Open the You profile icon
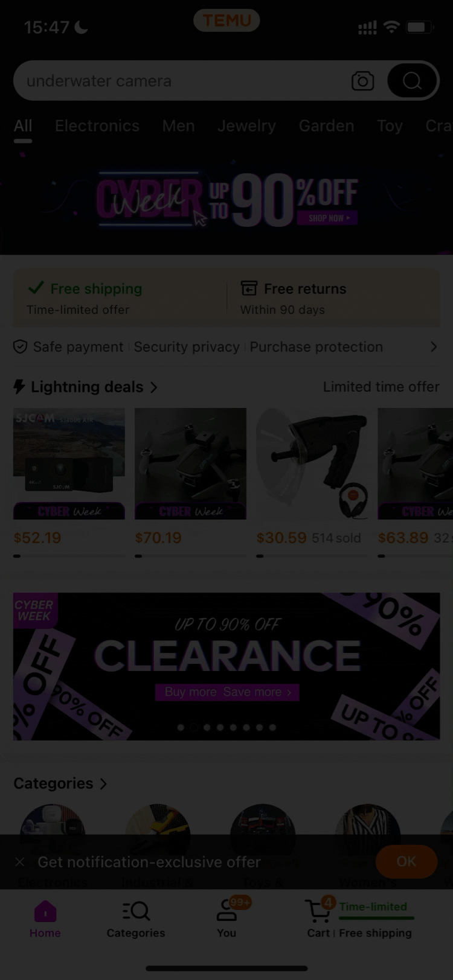 click(226, 911)
